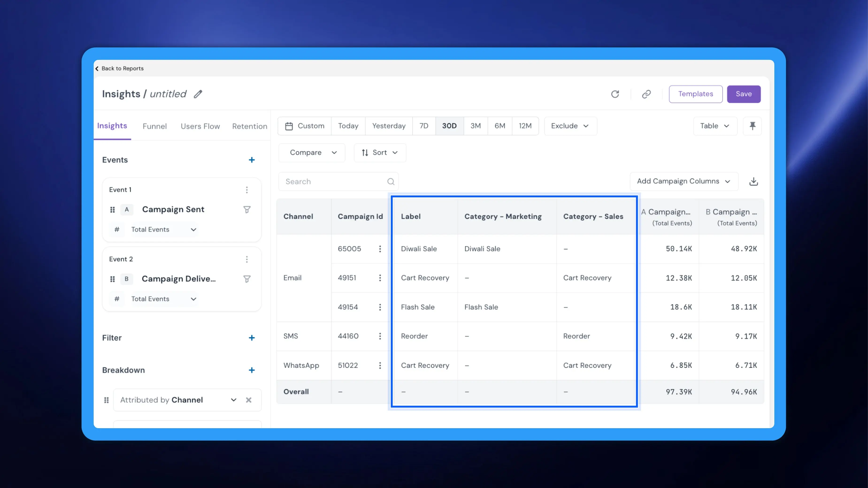Choose the Today date range
The height and width of the screenshot is (488, 868).
pos(348,126)
